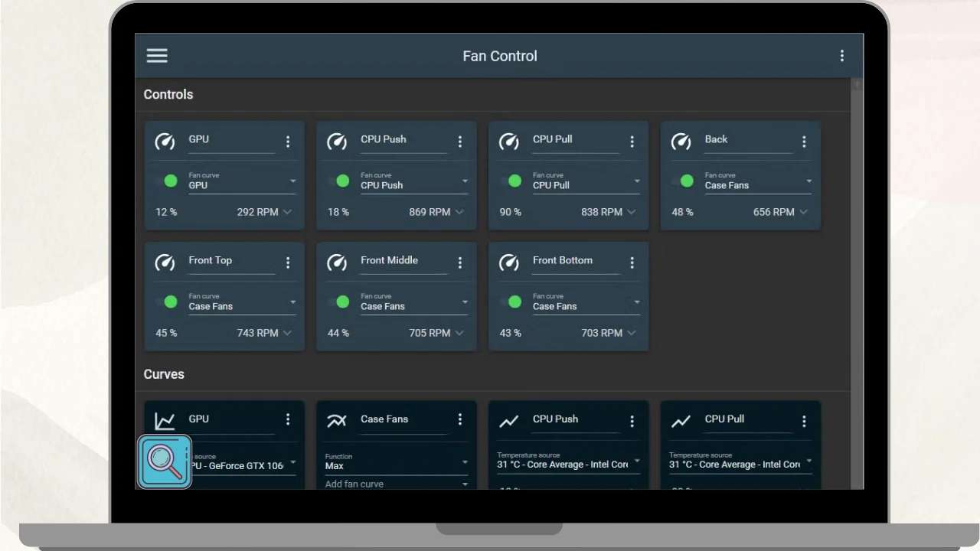Expand the CPU Push RPM details chevron
This screenshot has width=980, height=551.
click(459, 212)
